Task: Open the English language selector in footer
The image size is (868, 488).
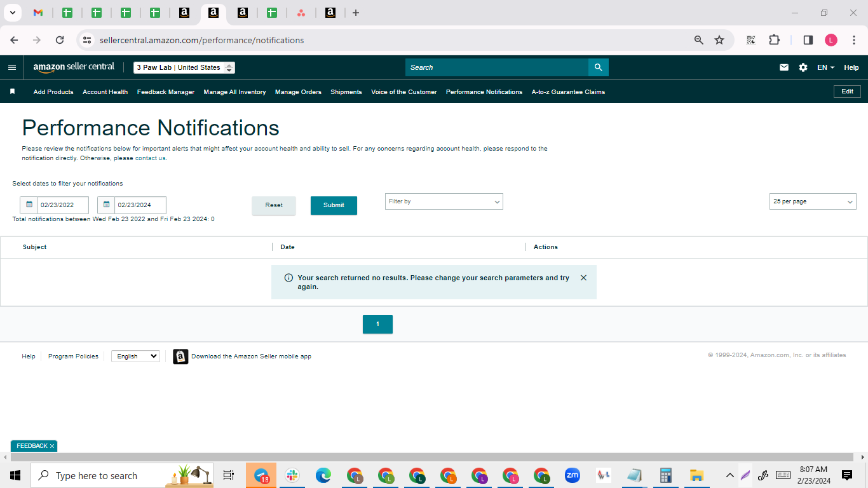Action: pos(135,356)
